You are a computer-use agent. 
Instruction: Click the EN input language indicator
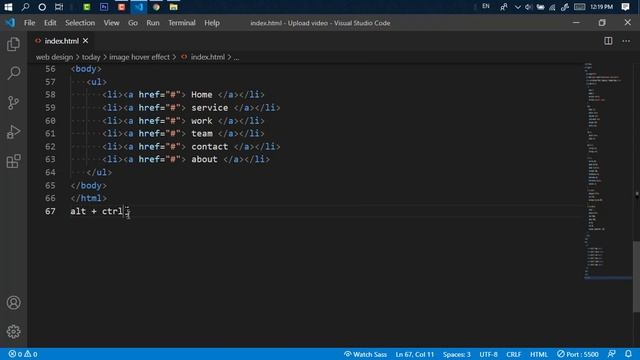point(486,7)
